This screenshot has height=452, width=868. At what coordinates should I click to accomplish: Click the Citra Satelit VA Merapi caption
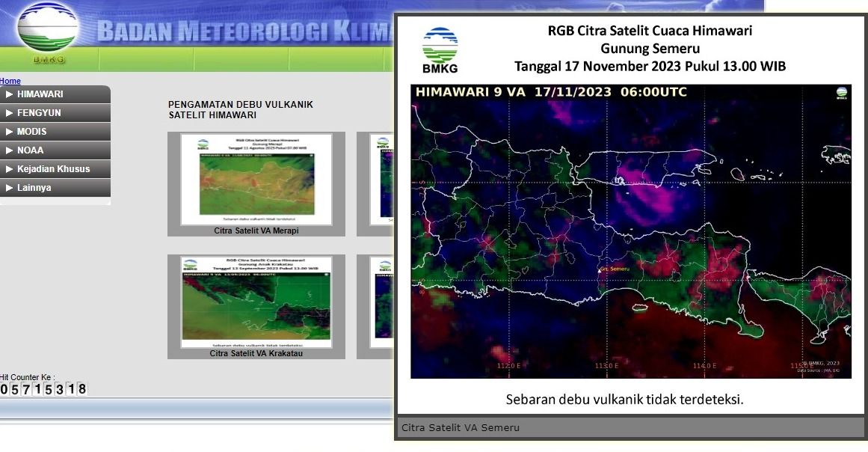256,231
